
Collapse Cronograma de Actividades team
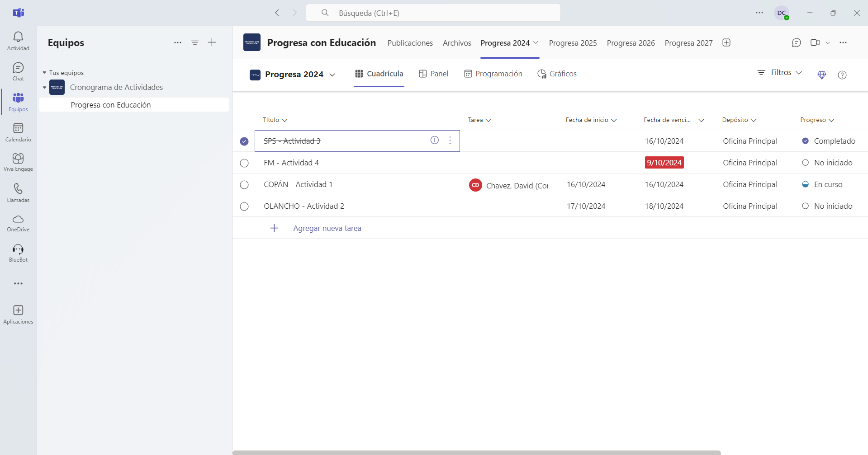tap(44, 88)
